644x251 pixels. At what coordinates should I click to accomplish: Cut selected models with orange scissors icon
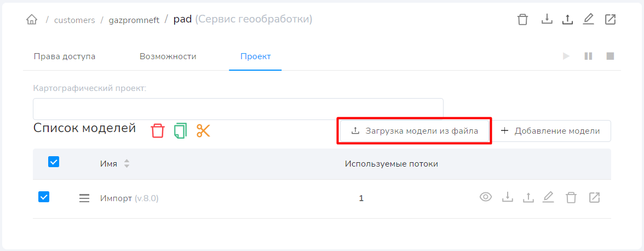(x=203, y=131)
